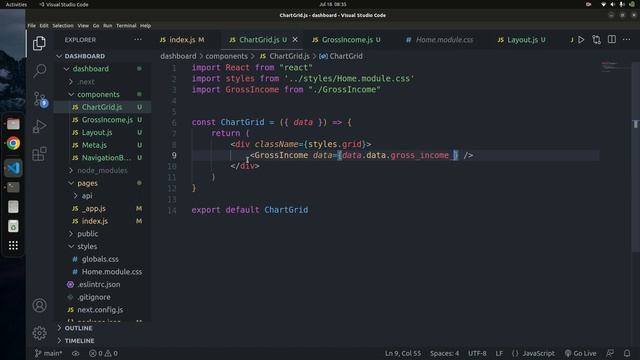Change indentation via Spaces: 4
Viewport: 640px width, 360px height.
coord(444,353)
